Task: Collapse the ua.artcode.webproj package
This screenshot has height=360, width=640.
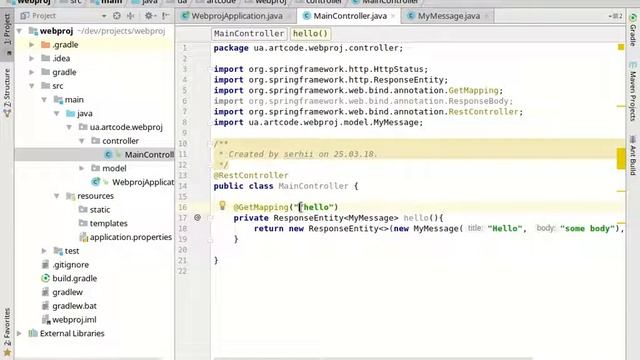Action: (x=69, y=127)
